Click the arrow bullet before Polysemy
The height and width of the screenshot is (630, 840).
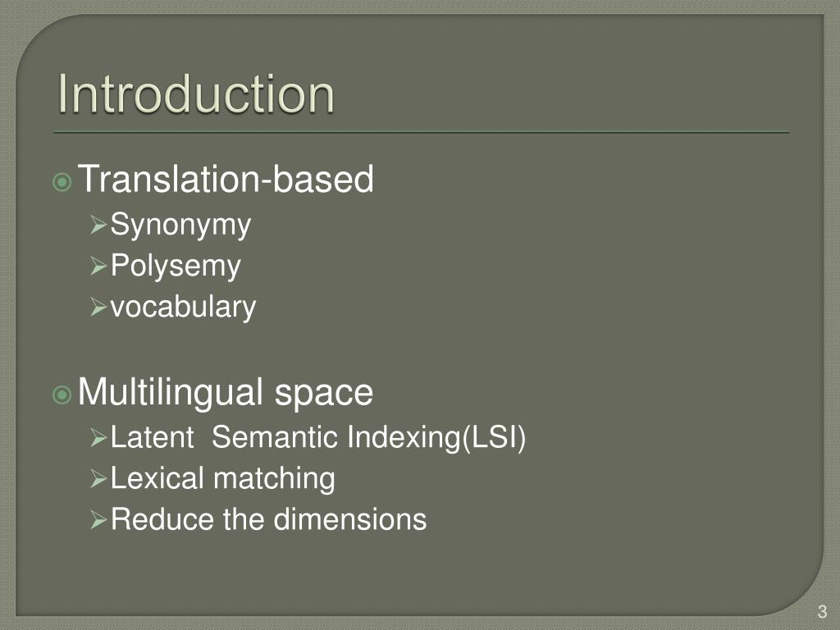[x=99, y=267]
